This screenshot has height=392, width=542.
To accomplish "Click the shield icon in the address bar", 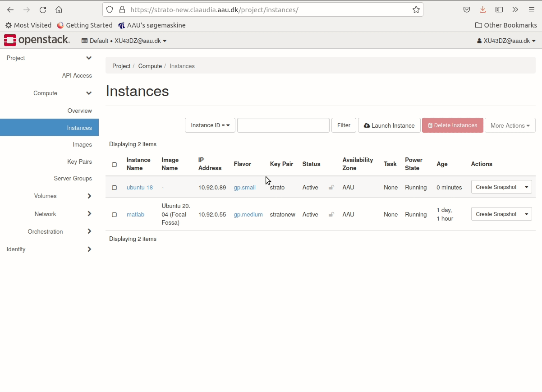I will [109, 9].
